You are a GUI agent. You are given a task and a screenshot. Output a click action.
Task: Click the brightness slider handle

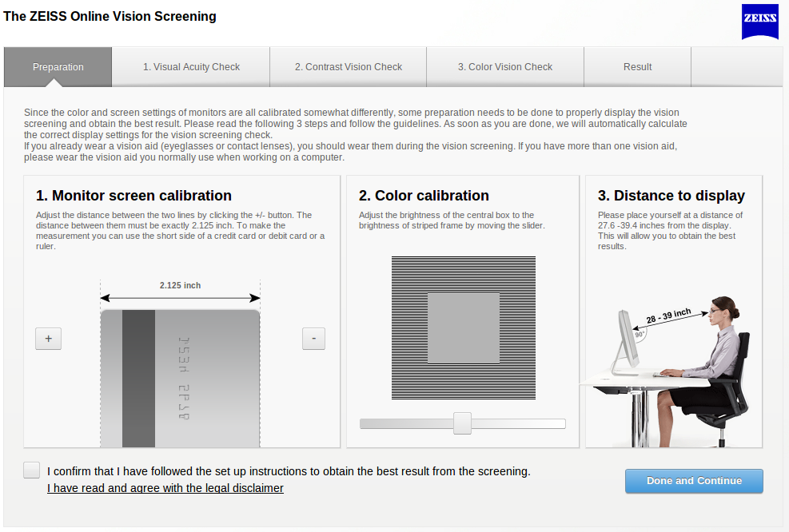(462, 423)
